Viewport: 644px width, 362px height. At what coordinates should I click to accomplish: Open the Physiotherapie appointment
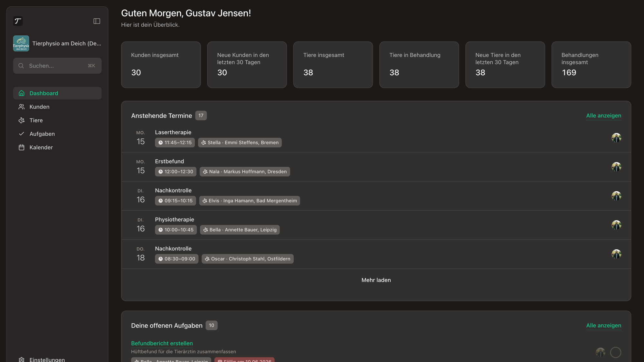pos(376,225)
